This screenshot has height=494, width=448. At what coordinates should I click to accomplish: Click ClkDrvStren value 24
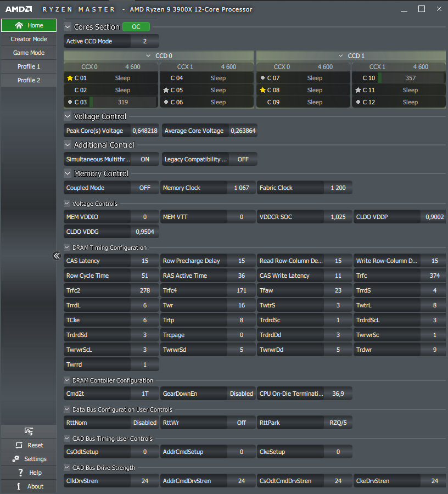[x=145, y=481]
